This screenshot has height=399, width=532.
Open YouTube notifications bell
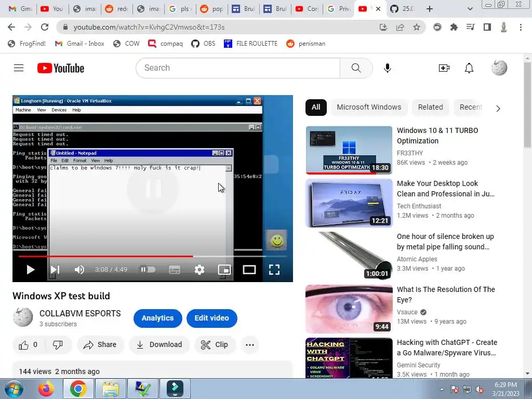[x=469, y=68]
